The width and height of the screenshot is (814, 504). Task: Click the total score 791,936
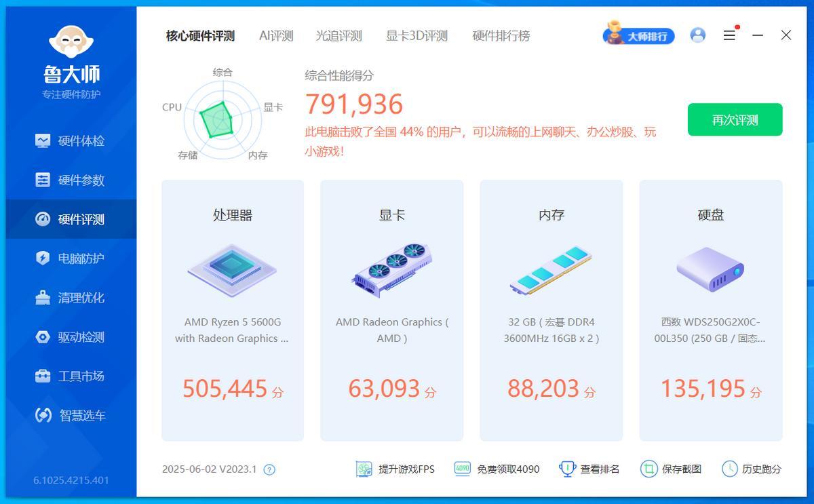(354, 104)
